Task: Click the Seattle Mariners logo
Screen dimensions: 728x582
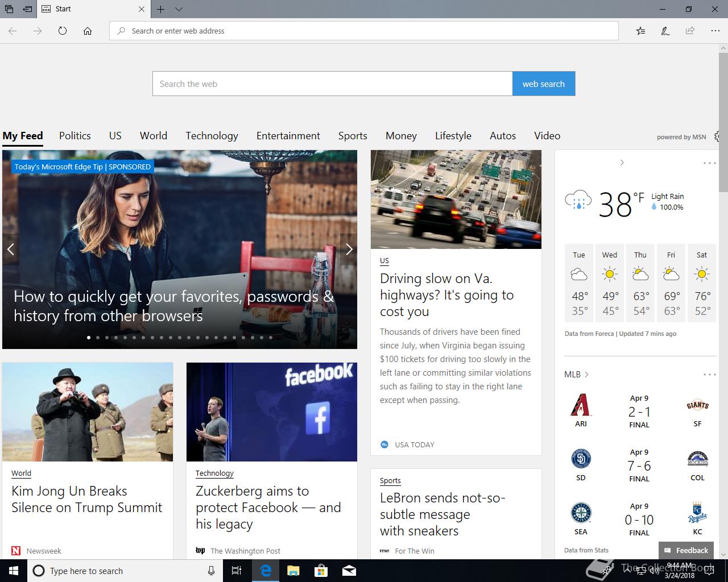Action: (x=581, y=513)
